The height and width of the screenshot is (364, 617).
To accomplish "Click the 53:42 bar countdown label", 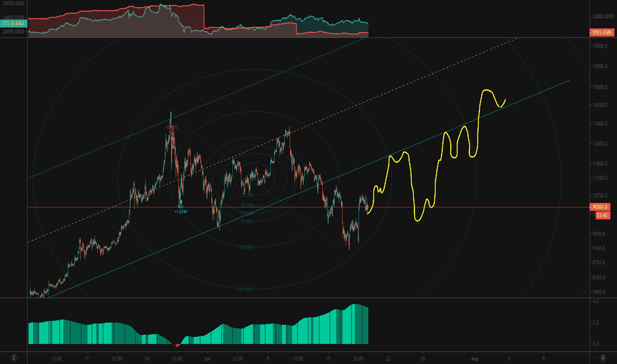I will coord(602,215).
